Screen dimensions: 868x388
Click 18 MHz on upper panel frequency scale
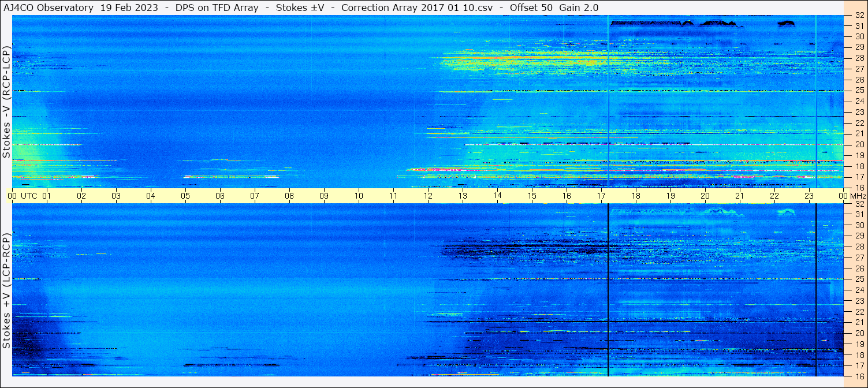(x=859, y=166)
